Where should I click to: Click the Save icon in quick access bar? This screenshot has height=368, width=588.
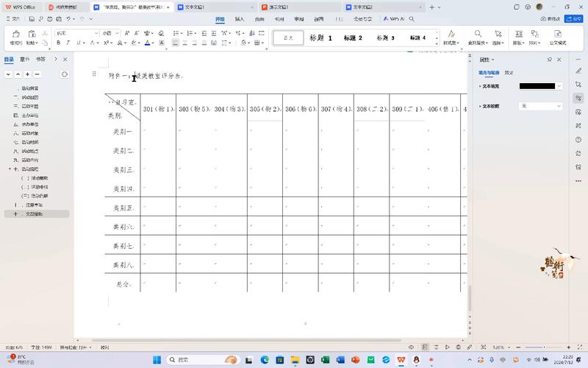[32, 19]
